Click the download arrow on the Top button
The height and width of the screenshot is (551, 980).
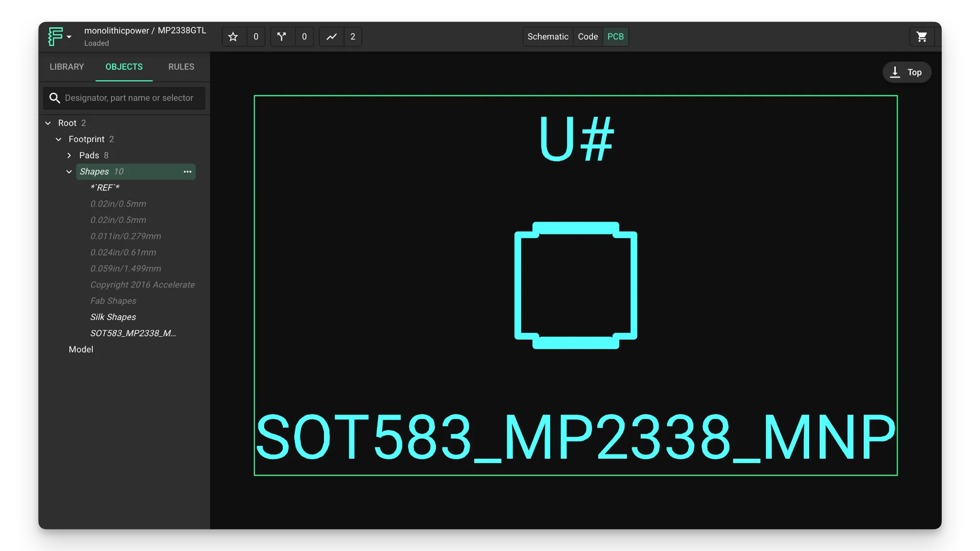tap(895, 72)
